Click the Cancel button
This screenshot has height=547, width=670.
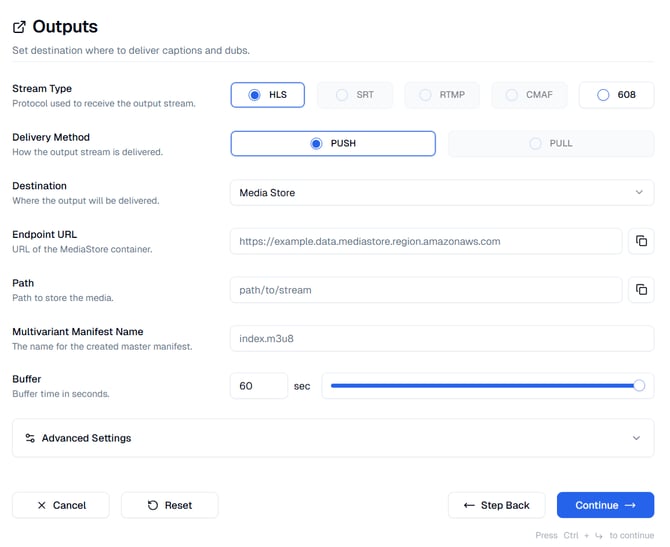click(x=60, y=505)
